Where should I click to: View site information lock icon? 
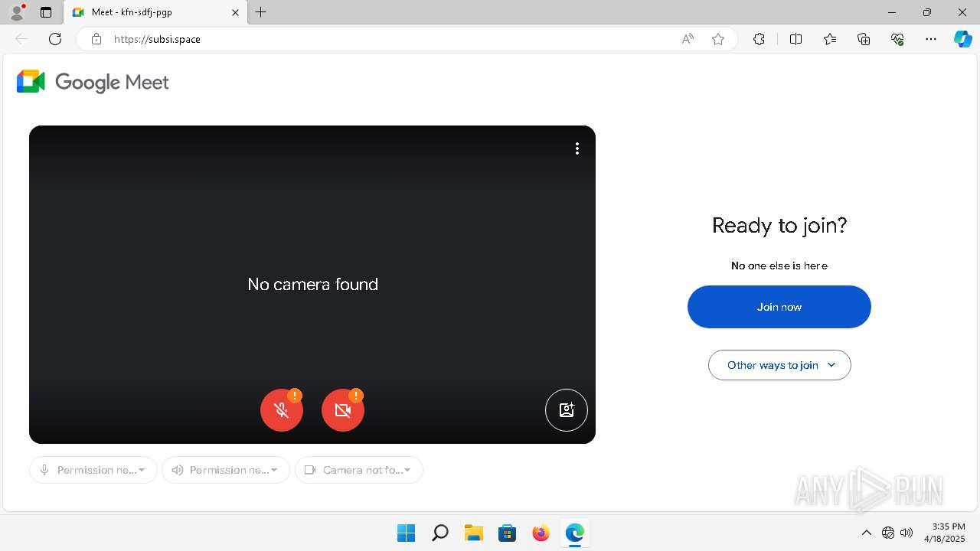pyautogui.click(x=96, y=39)
